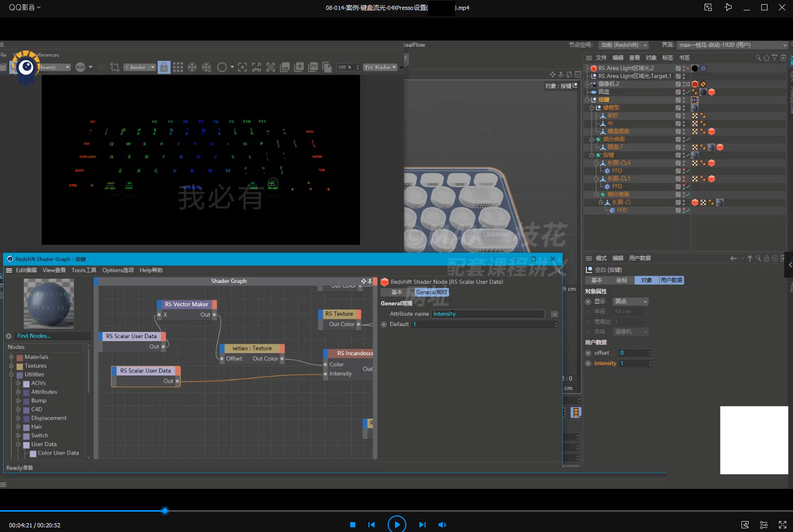Select the intensity user data radio button
This screenshot has height=532, width=793.
click(x=588, y=364)
